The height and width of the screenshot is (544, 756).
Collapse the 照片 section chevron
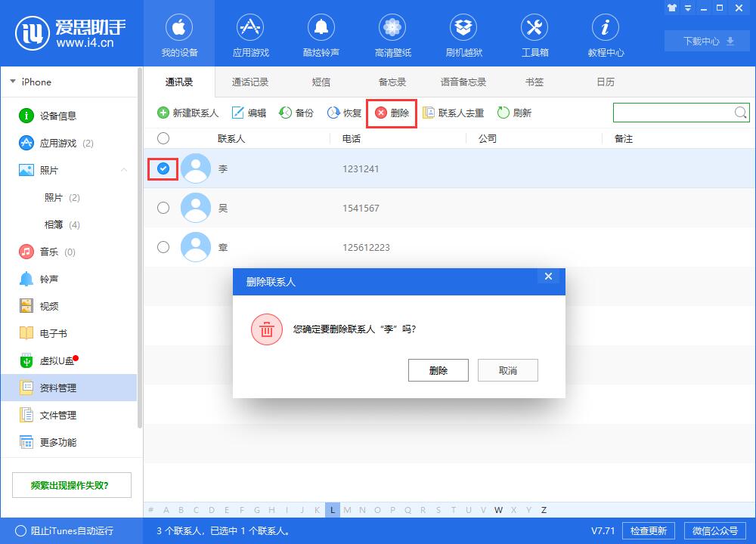click(124, 171)
